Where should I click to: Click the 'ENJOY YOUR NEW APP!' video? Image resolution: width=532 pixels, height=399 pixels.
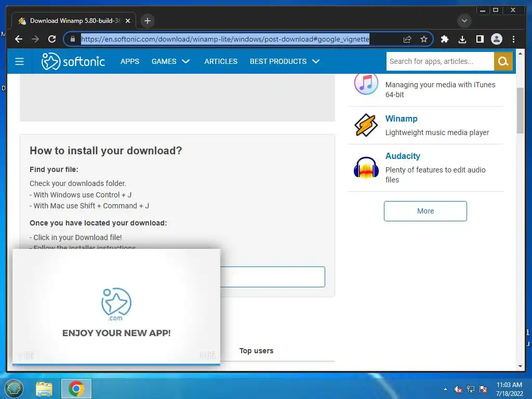point(116,307)
